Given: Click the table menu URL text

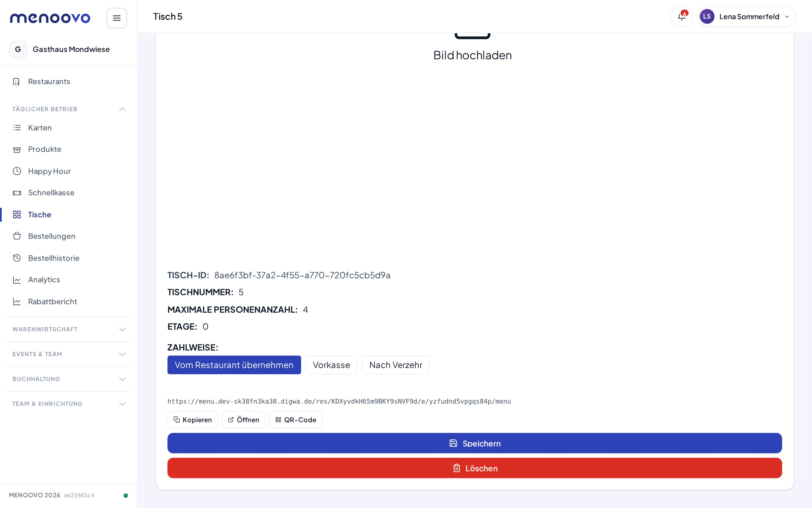Looking at the screenshot, I should pyautogui.click(x=339, y=401).
